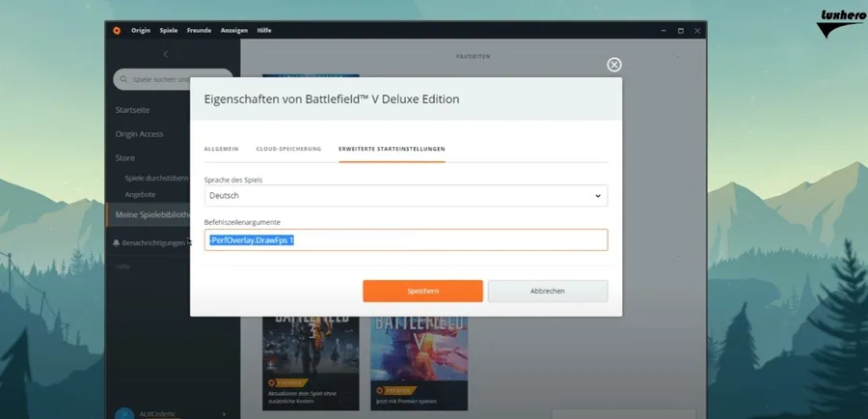Screen dimensions: 868x419
Task: Go back with the sidebar arrow
Action: point(166,54)
